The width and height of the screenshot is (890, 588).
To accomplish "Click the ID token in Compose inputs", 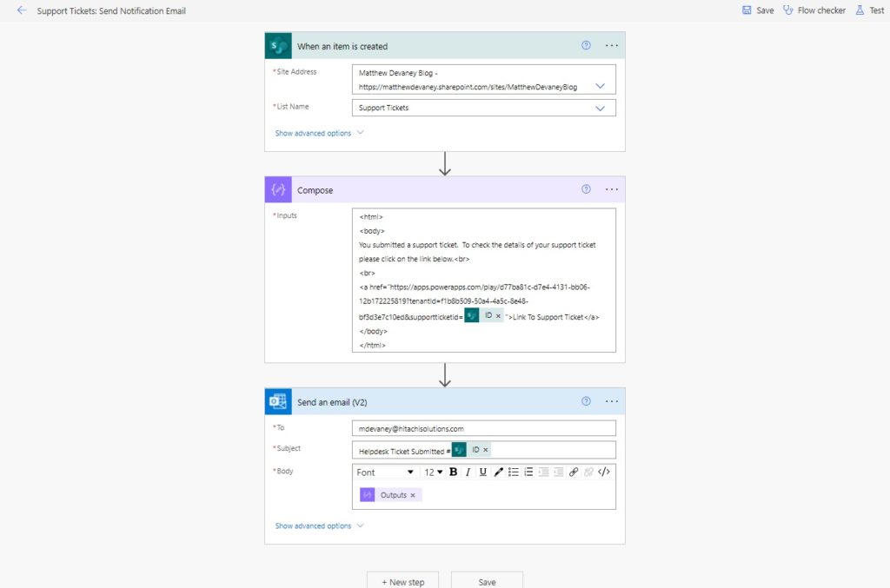I will coord(483,315).
